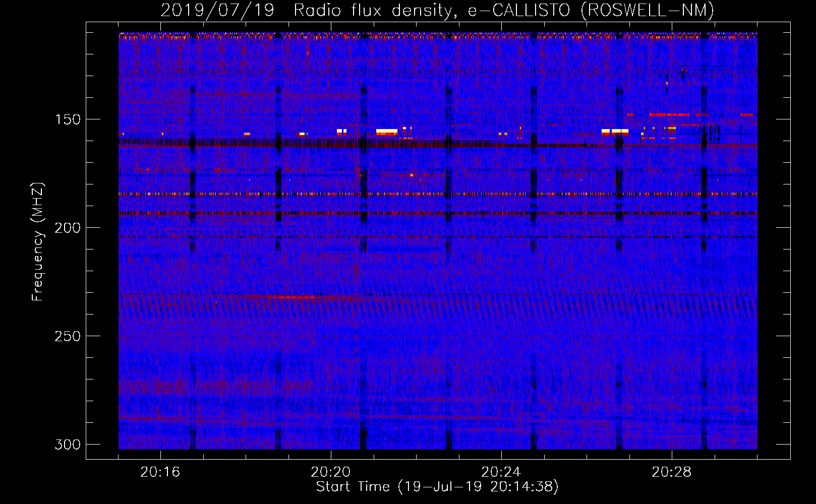This screenshot has width=816, height=504.
Task: Click the 20:24 time tick label
Action: coord(501,472)
